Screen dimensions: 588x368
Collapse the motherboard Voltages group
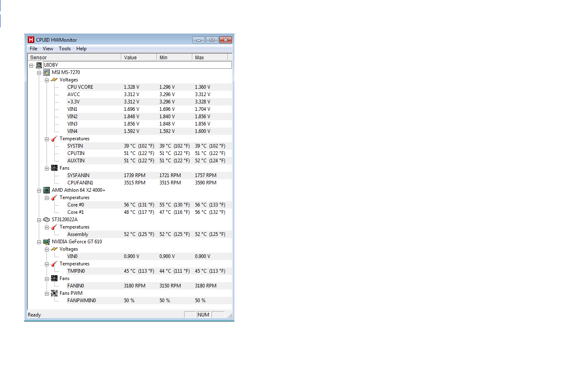tap(47, 80)
